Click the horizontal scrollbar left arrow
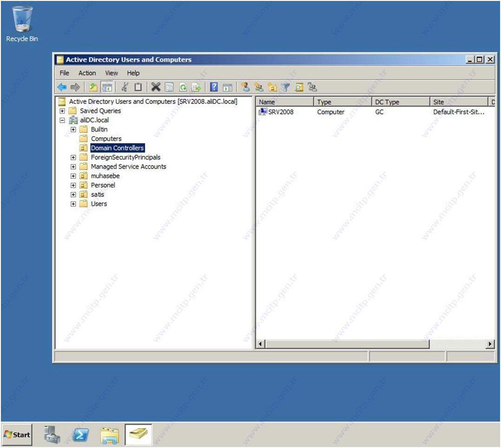 coord(260,344)
